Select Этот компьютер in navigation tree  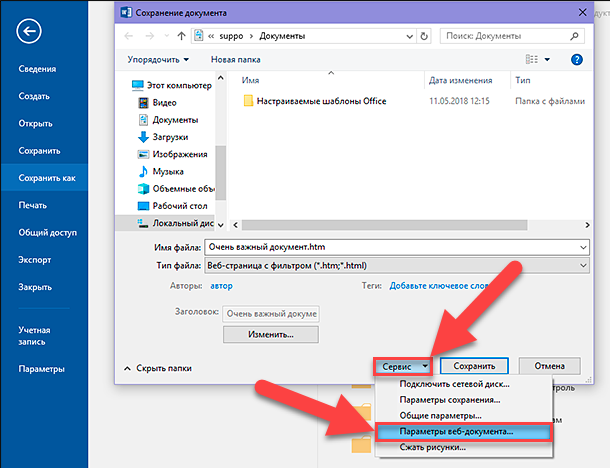[x=172, y=85]
